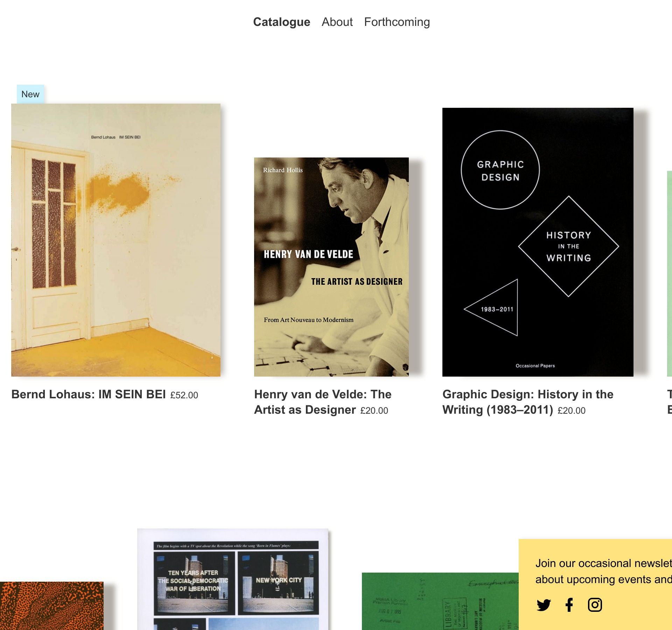
Task: Open the Twitter social icon
Action: click(544, 605)
